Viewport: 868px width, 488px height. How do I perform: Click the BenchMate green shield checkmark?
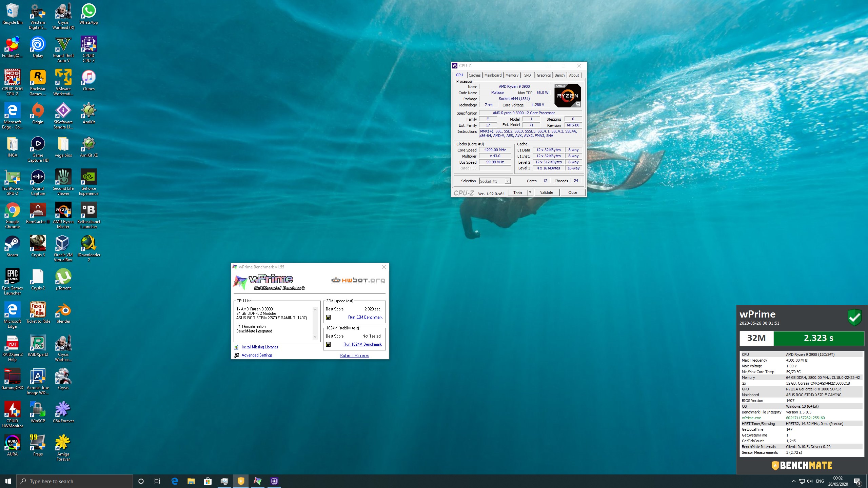click(x=855, y=318)
